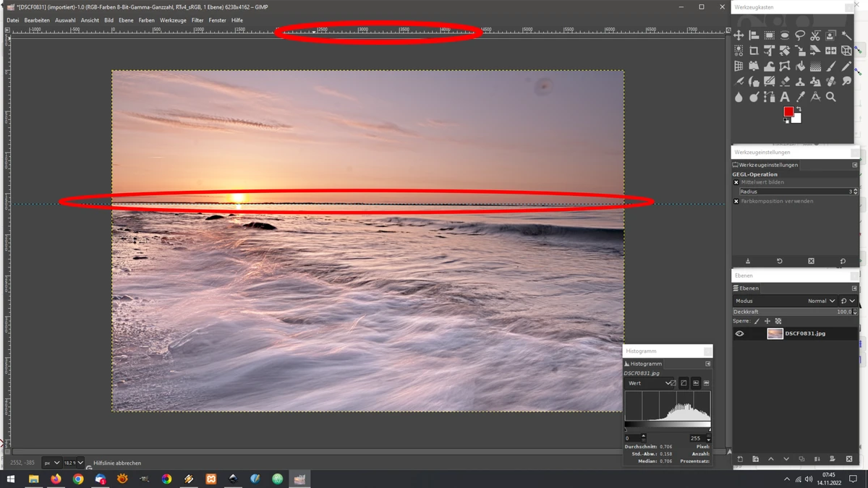
Task: Open the px unit dropdown in statusbar
Action: pyautogui.click(x=51, y=463)
